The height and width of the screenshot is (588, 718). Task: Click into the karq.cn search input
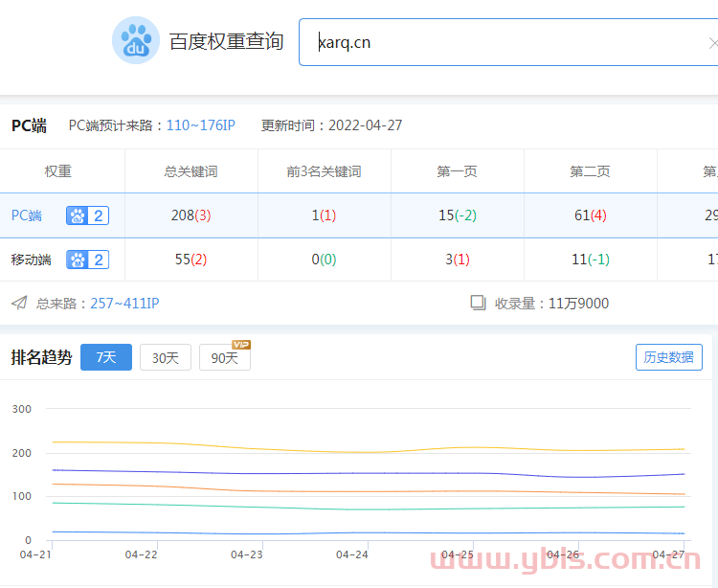point(498,43)
